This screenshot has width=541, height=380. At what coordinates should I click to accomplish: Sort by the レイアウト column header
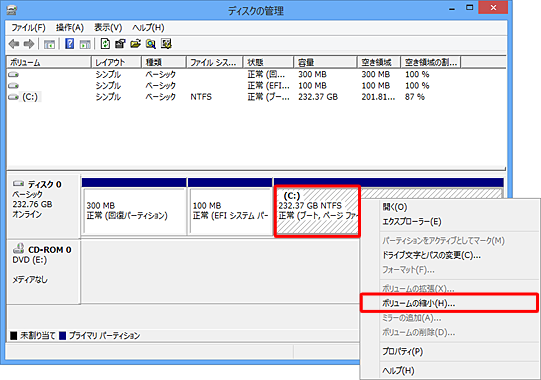coord(116,62)
